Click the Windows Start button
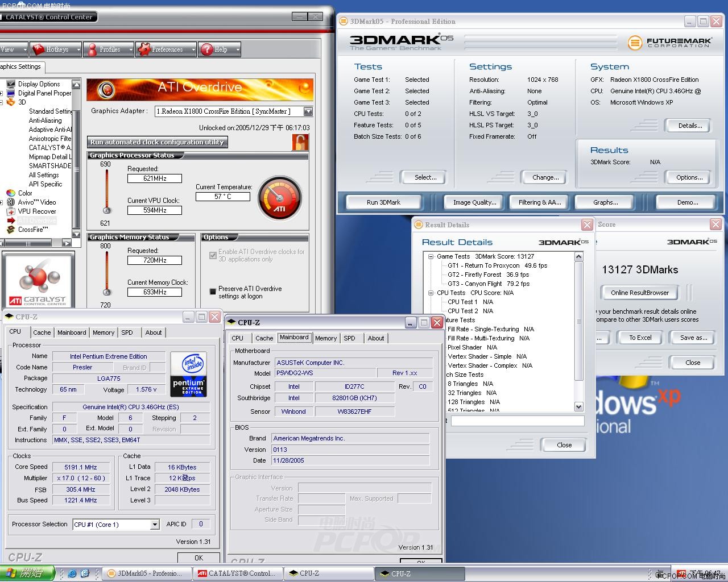Screen dimensions: 728x582 (27, 573)
